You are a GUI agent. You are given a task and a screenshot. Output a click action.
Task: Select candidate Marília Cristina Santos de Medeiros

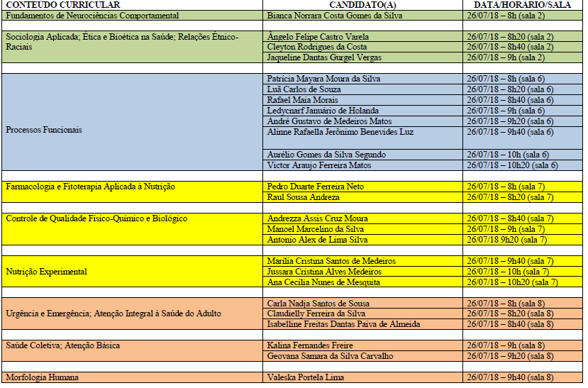click(x=362, y=261)
